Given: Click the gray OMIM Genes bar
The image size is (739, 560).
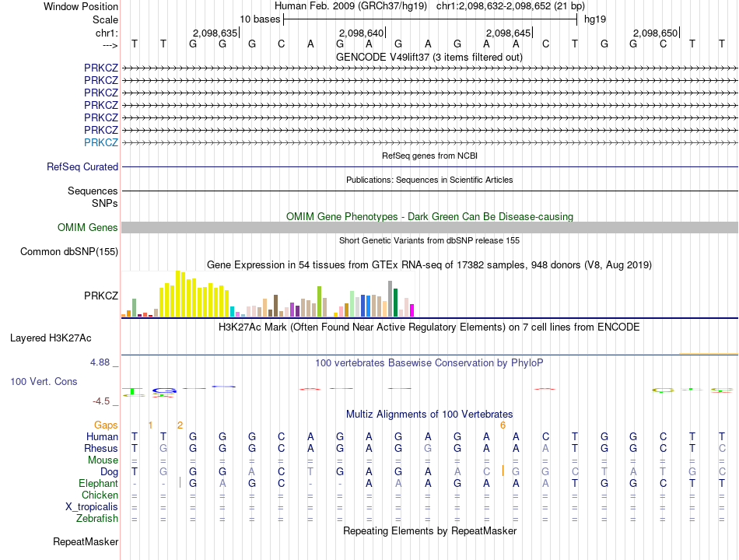Looking at the screenshot, I should [x=429, y=227].
